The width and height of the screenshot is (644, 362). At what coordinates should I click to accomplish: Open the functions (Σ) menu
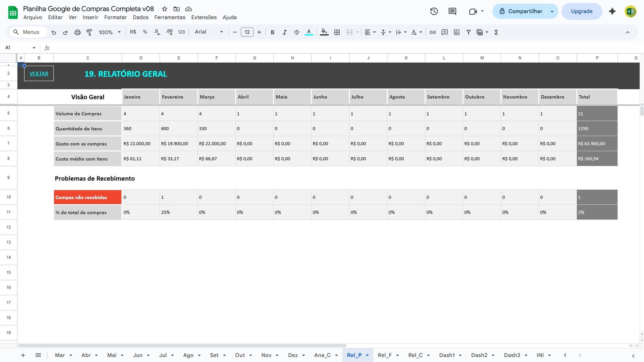pyautogui.click(x=496, y=32)
